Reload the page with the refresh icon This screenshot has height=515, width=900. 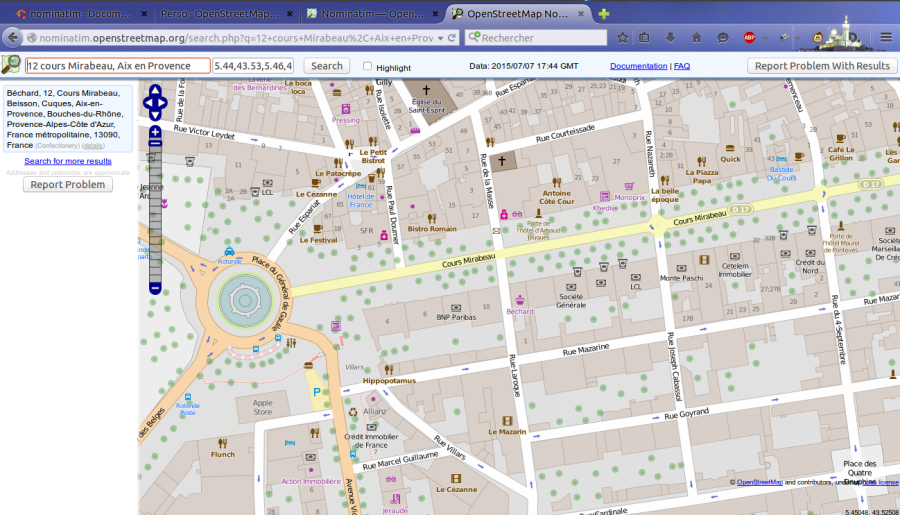click(x=452, y=38)
